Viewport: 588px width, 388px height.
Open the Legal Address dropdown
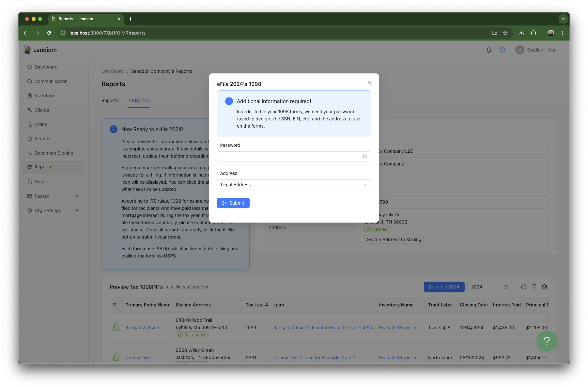[x=294, y=185]
